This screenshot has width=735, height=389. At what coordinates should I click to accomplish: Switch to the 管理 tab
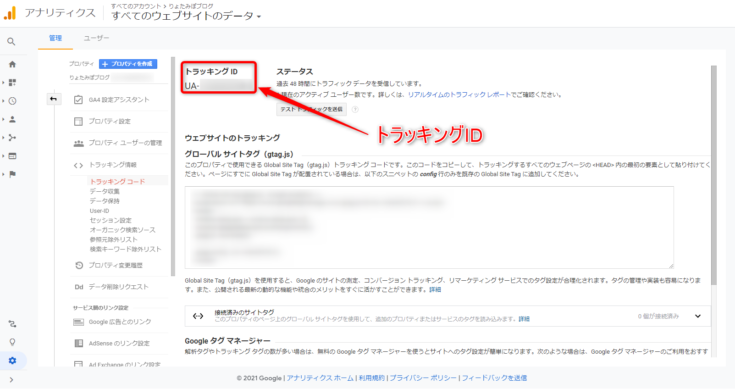pos(55,38)
